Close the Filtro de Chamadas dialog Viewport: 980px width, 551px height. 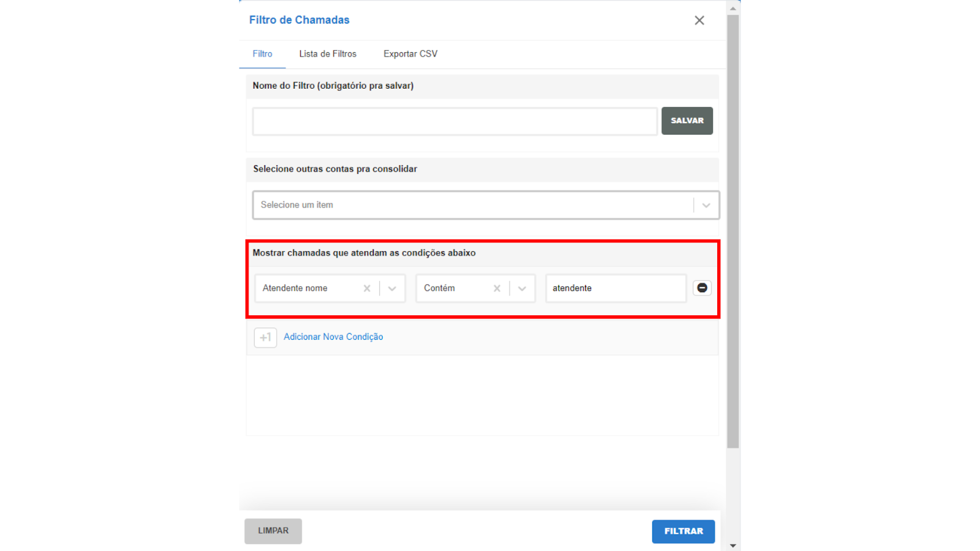(x=699, y=20)
